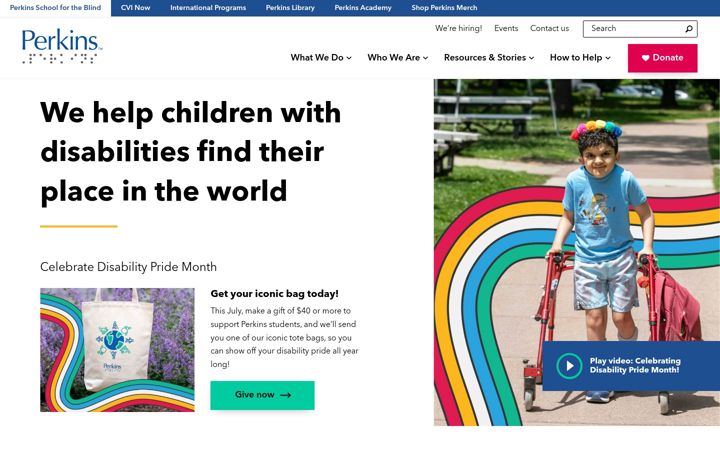Click the Donate button
Viewport: 720px width, 450px height.
[663, 58]
